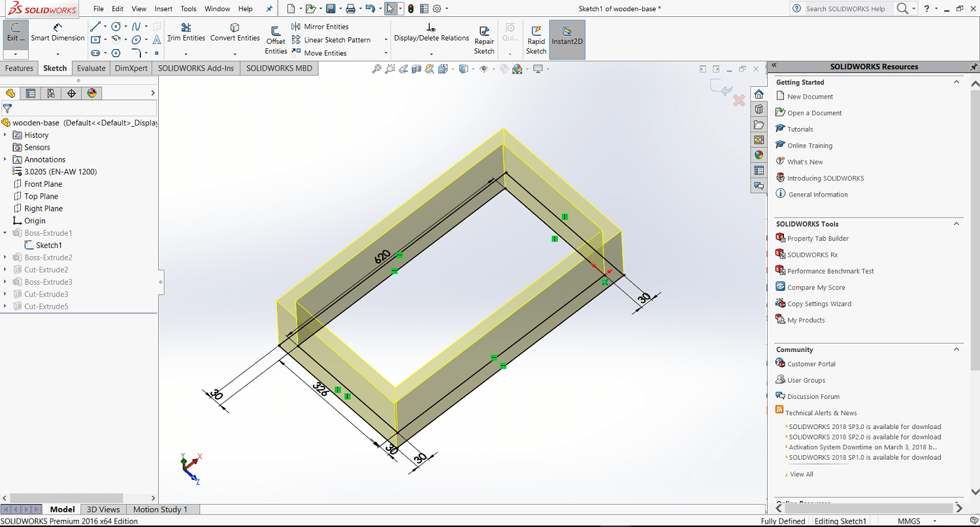Viewport: 980px width, 527px height.
Task: Click Repair Sketch tool
Action: [484, 40]
